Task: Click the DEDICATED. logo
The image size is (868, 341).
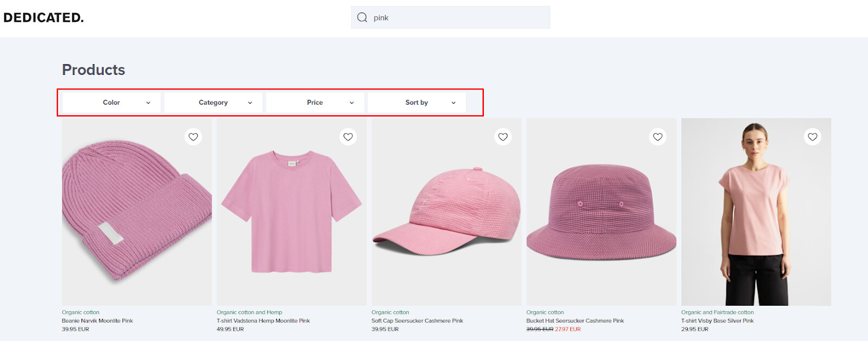Action: click(x=43, y=17)
